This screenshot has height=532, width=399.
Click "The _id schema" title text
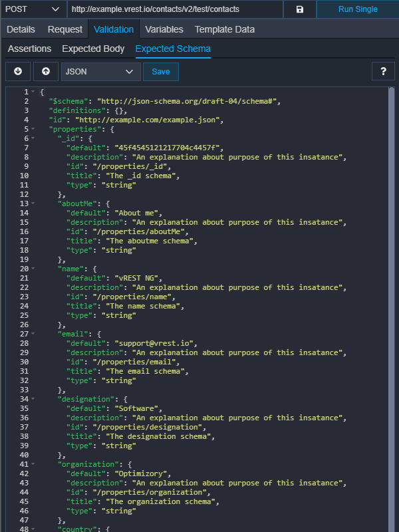(140, 176)
